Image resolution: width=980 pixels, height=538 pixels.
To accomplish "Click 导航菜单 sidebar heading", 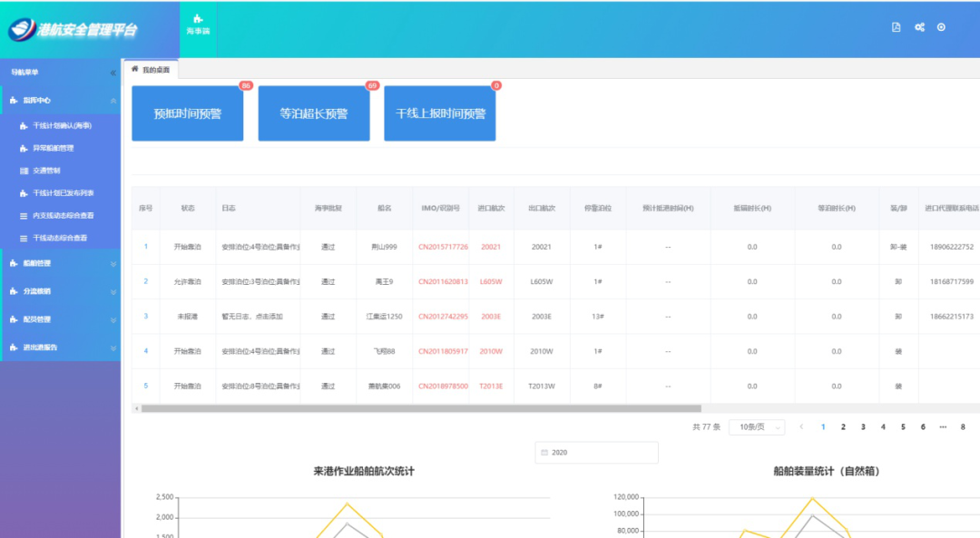I will point(25,73).
